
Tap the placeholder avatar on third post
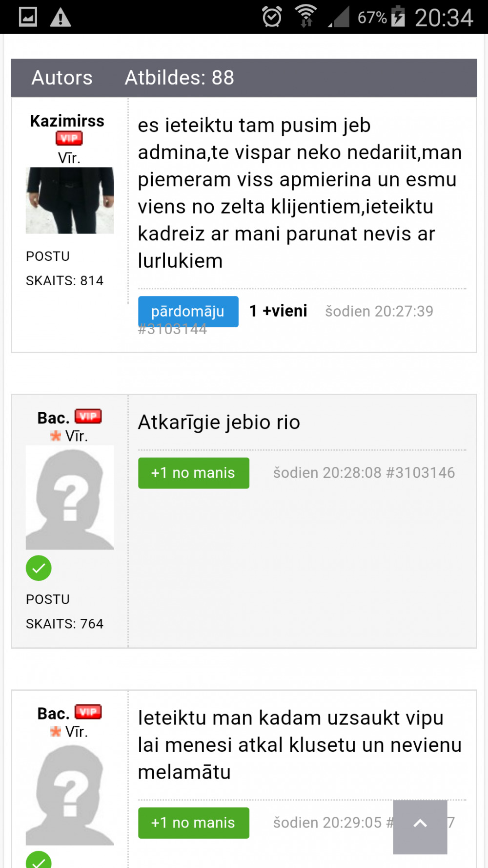(x=70, y=794)
